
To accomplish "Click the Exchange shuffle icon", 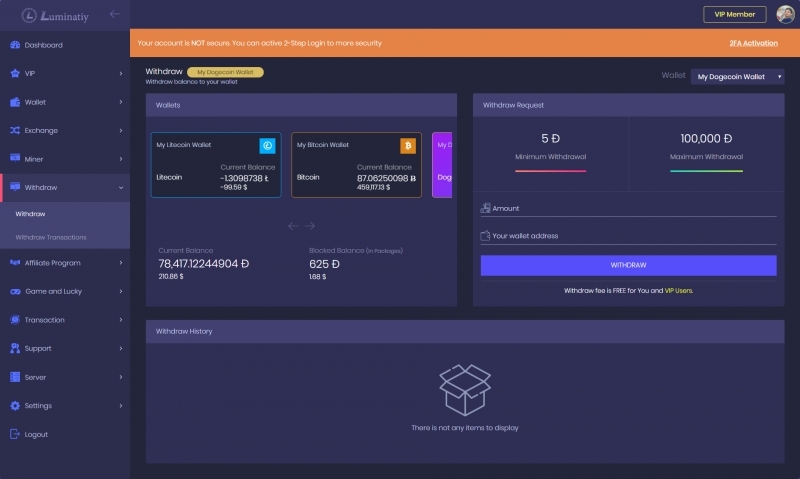I will click(15, 130).
